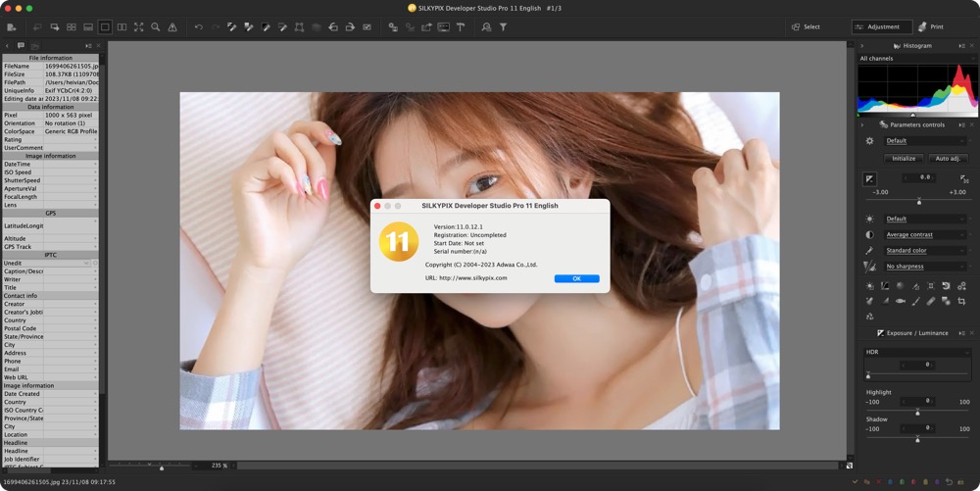Switch to Adjustment mode
Viewport: 980px width, 491px height.
pos(881,26)
